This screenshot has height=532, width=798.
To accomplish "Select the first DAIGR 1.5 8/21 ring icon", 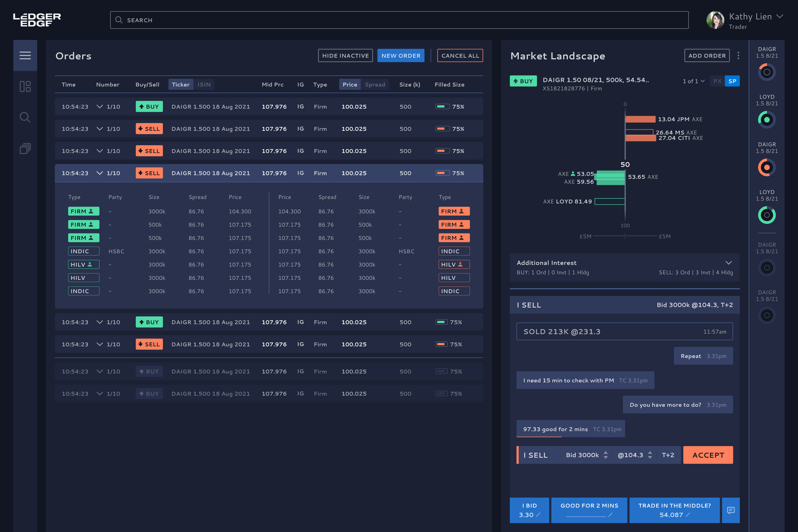I will click(766, 72).
